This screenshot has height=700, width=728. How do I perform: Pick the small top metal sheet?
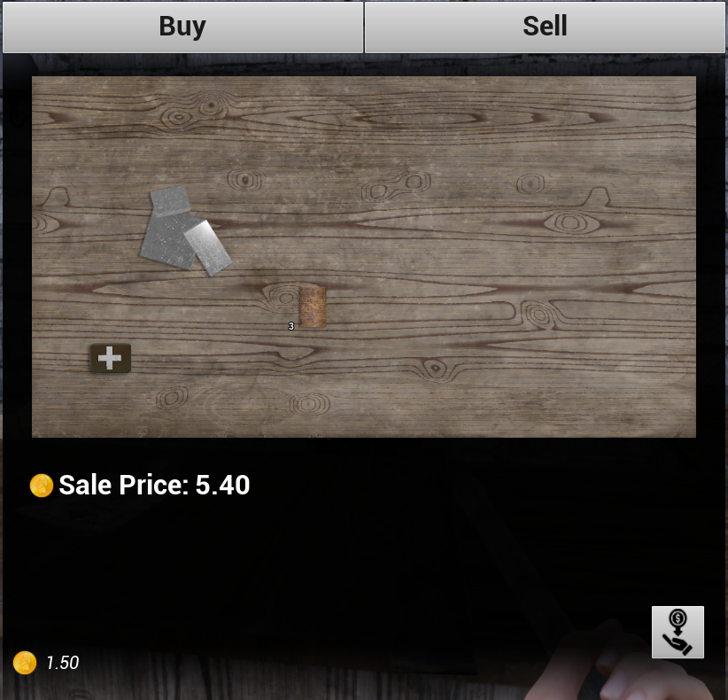(x=170, y=200)
